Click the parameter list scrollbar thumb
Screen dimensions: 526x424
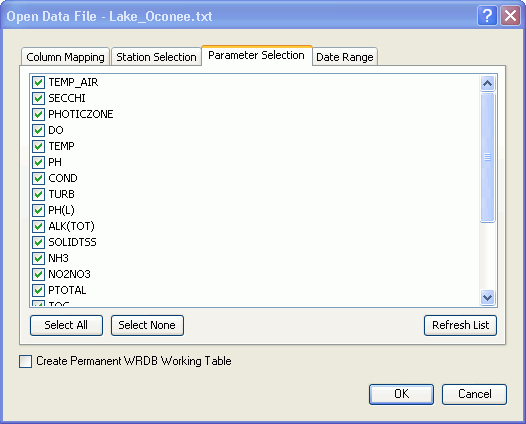tap(487, 157)
